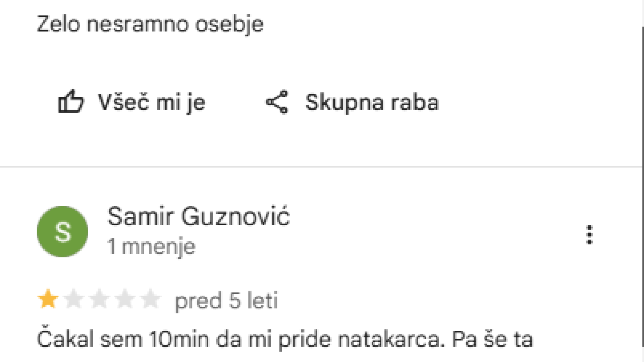Click the 'Zelo nesramno osebje' review text

(x=150, y=24)
